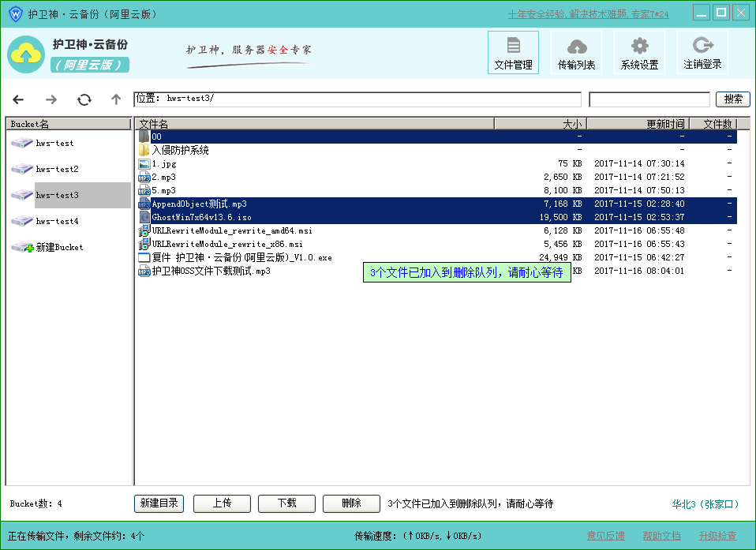Image resolution: width=756 pixels, height=550 pixels.
Task: Sort by 大小 size column header
Action: pos(541,124)
